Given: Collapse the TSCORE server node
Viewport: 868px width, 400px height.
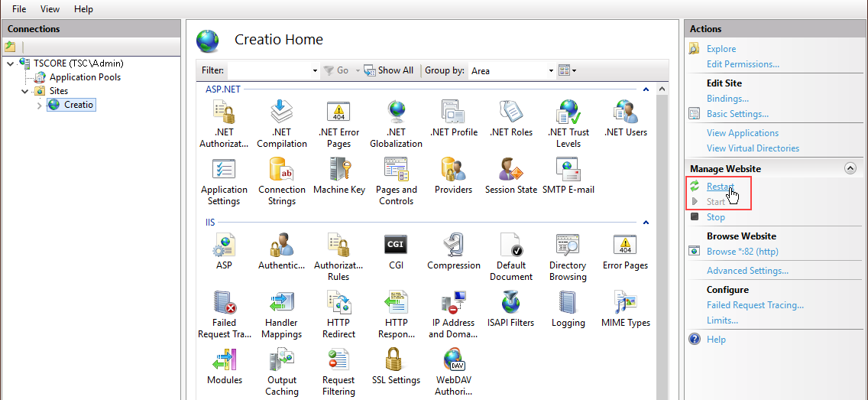Looking at the screenshot, I should [x=11, y=63].
